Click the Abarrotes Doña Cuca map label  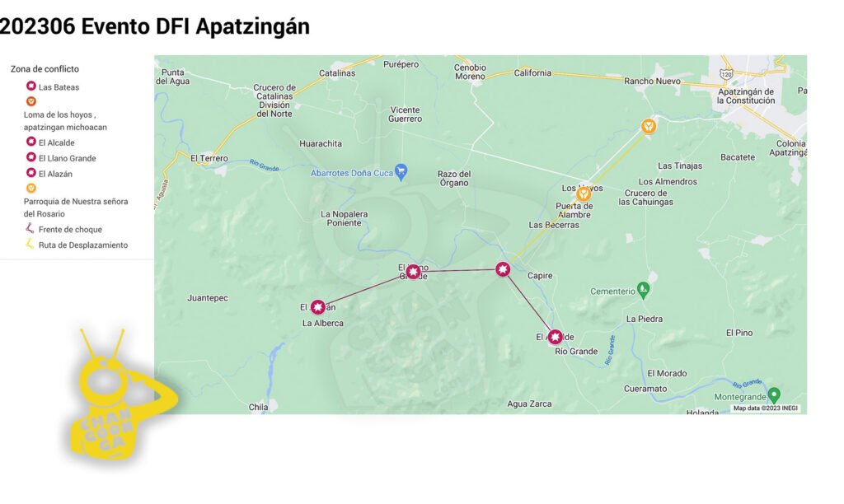[352, 173]
